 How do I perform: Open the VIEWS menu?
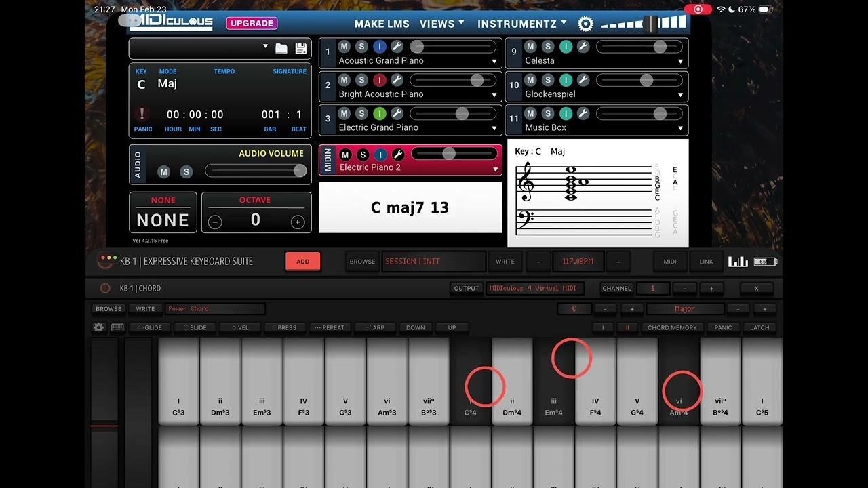pyautogui.click(x=442, y=24)
